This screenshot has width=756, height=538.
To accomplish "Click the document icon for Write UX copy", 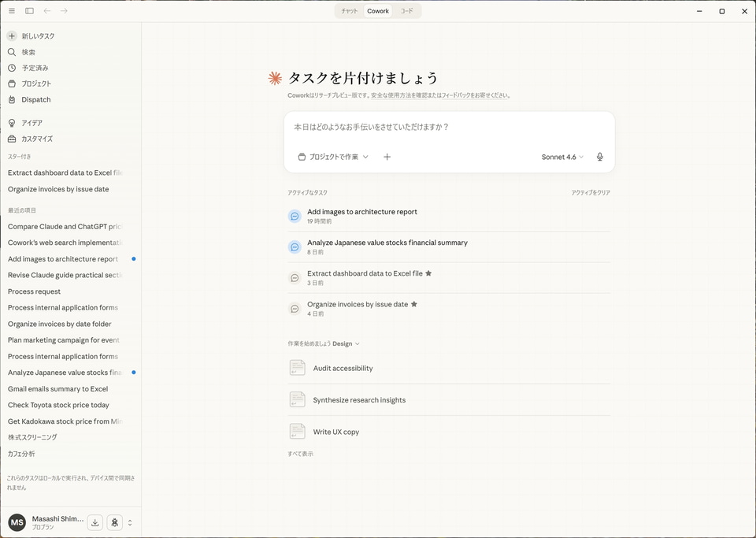I will click(298, 432).
